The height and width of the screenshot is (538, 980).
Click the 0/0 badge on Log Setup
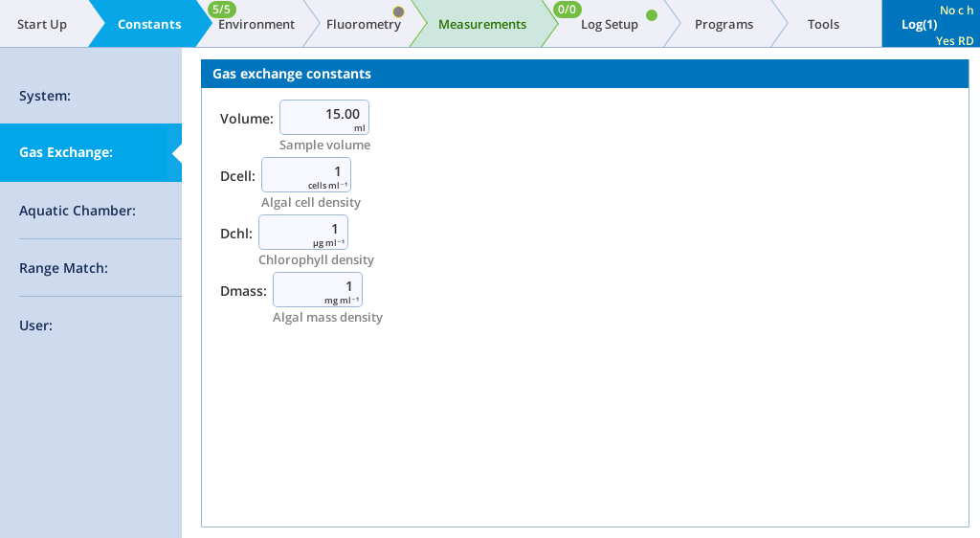coord(568,10)
